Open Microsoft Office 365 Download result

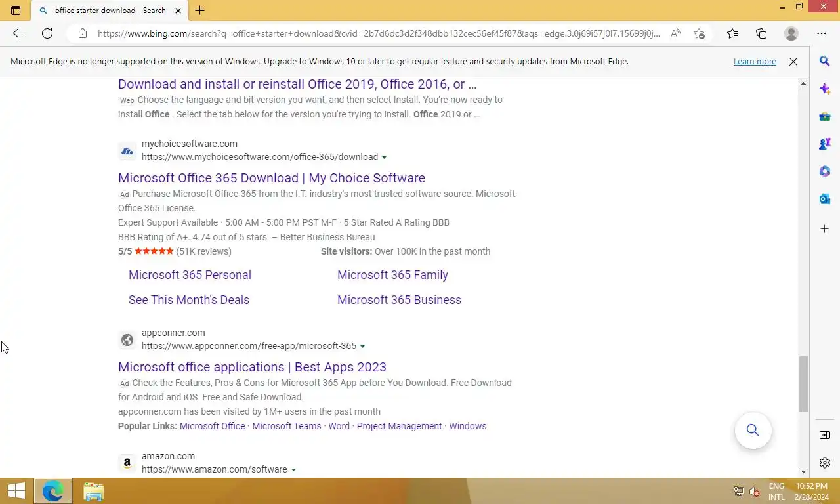coord(272,178)
